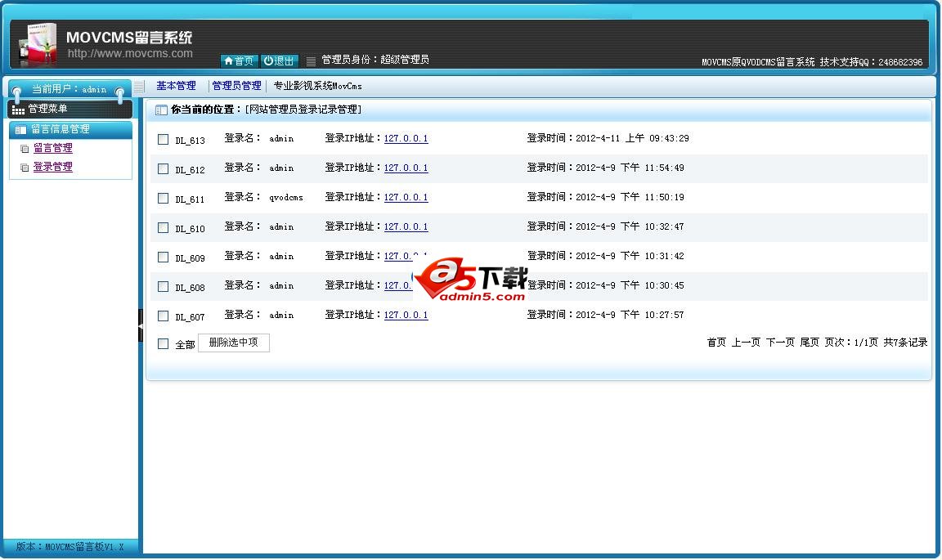The image size is (942, 560).
Task: Click the login time 2012-4-9 下午 10:27:57
Action: tap(630, 315)
